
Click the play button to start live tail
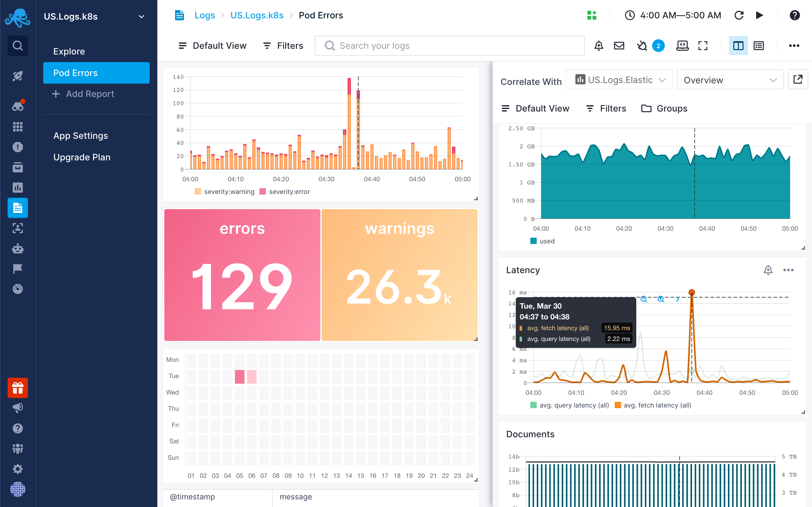(x=759, y=16)
